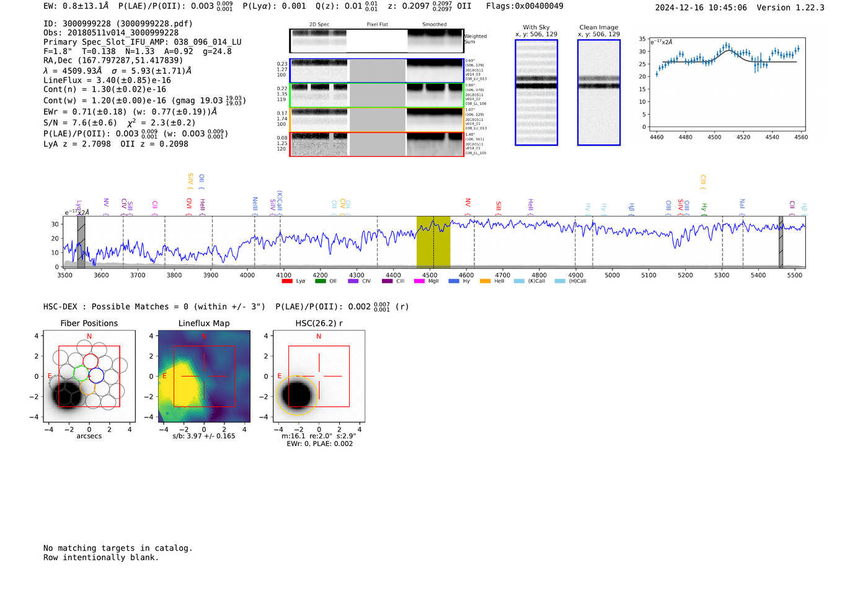Click the 'Lineflux Map' panel title
The image size is (868, 591).
204,323
